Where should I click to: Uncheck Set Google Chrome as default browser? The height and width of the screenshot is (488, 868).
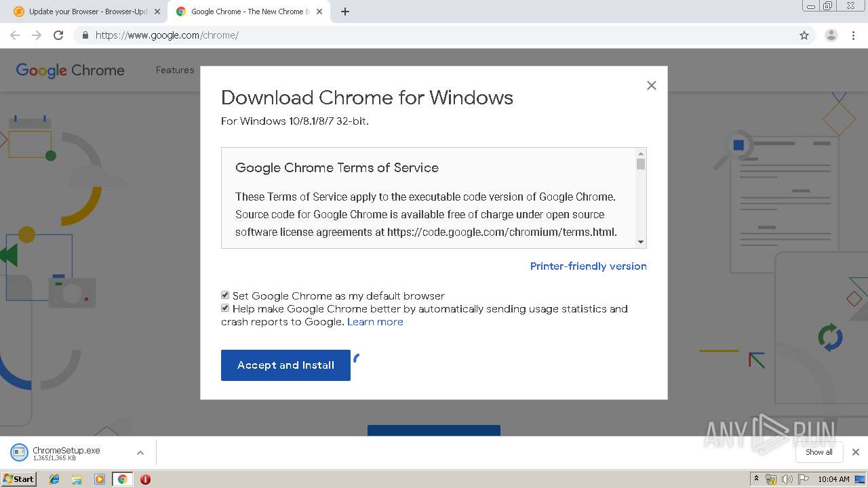pos(225,295)
